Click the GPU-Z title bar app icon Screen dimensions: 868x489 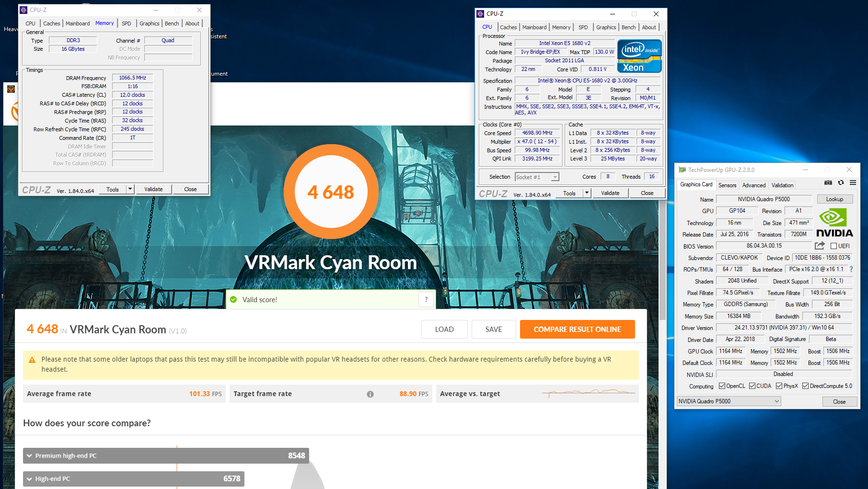(682, 170)
